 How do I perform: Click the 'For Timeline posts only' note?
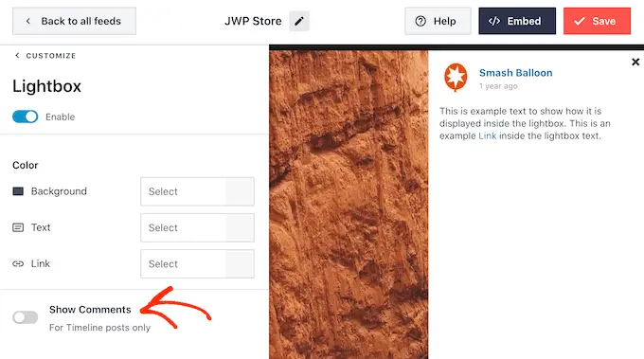(x=99, y=328)
